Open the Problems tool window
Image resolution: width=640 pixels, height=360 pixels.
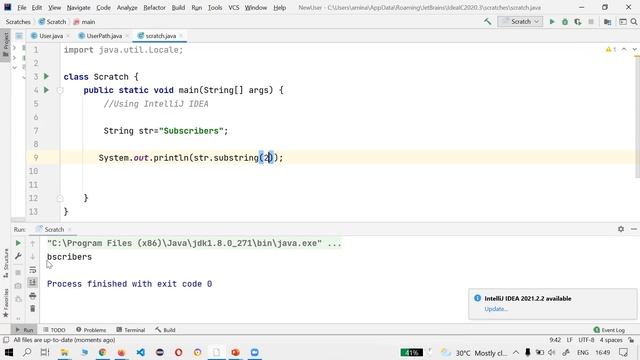pyautogui.click(x=91, y=330)
